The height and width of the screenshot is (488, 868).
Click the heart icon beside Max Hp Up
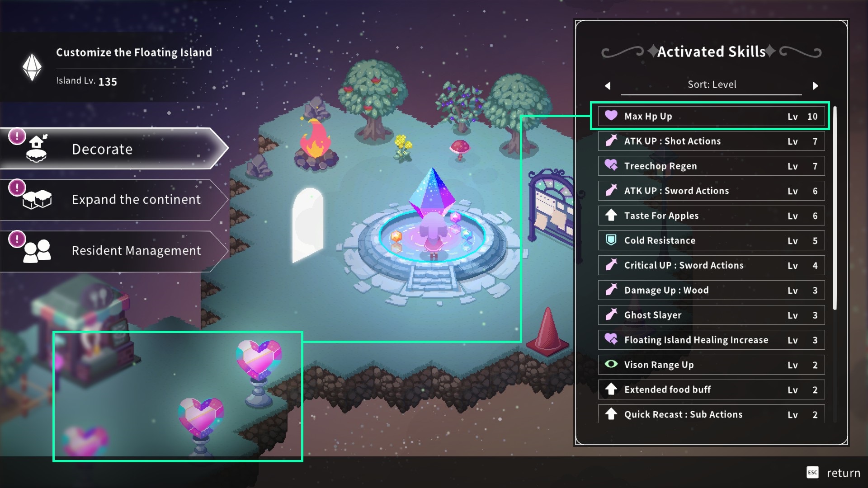click(x=611, y=116)
